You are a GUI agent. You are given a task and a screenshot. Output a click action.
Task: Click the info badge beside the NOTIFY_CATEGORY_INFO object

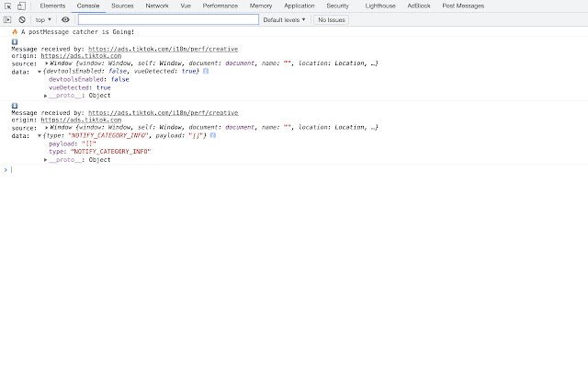click(213, 135)
